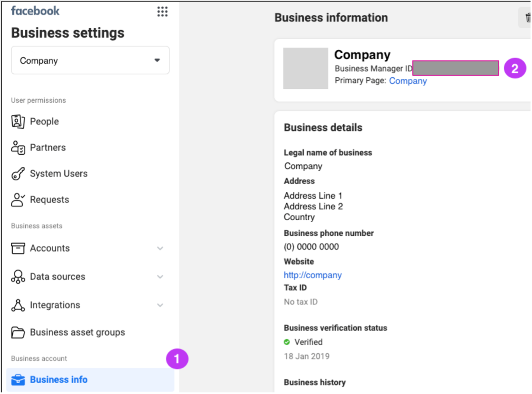Select the Business info menu item

[x=90, y=380]
